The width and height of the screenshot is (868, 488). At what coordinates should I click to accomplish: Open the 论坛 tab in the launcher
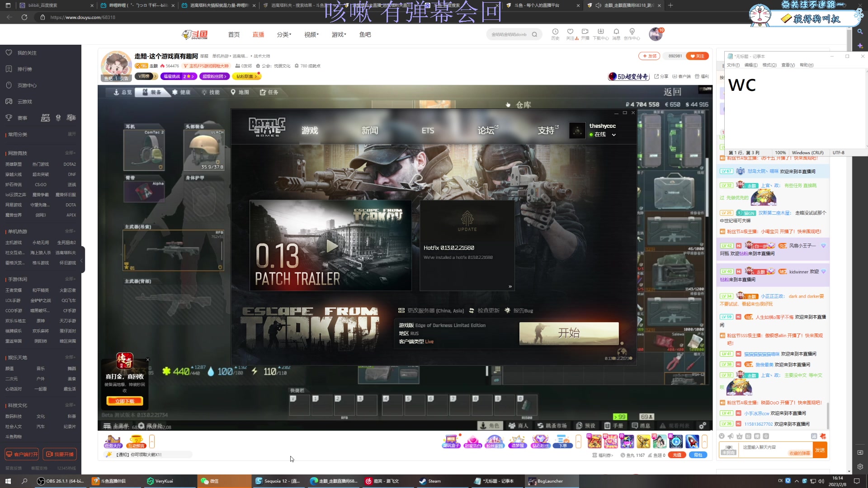pos(487,131)
